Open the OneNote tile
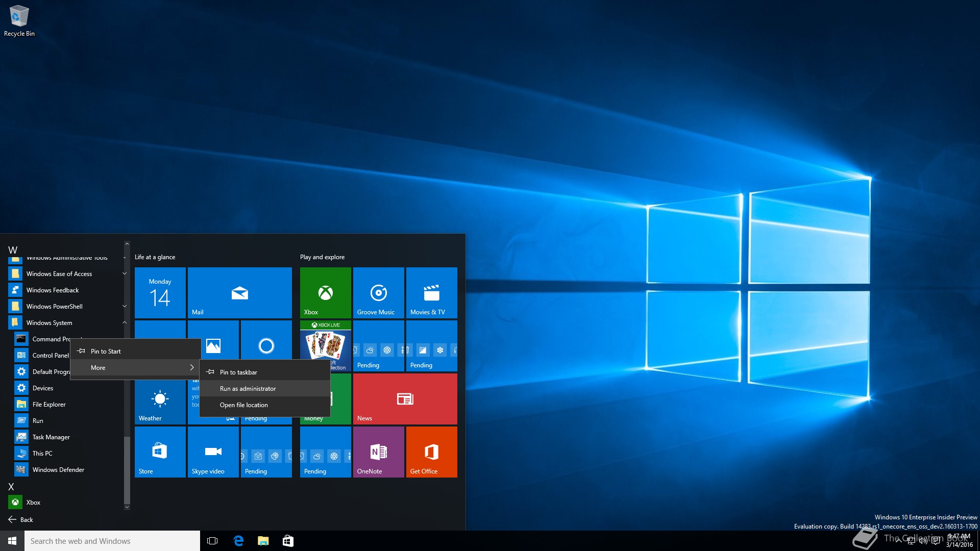 tap(378, 452)
